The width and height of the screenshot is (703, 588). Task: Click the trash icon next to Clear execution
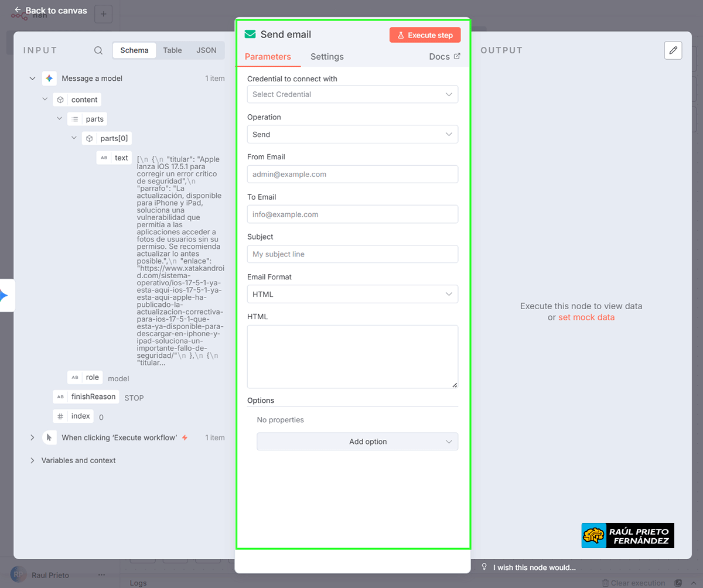click(605, 583)
